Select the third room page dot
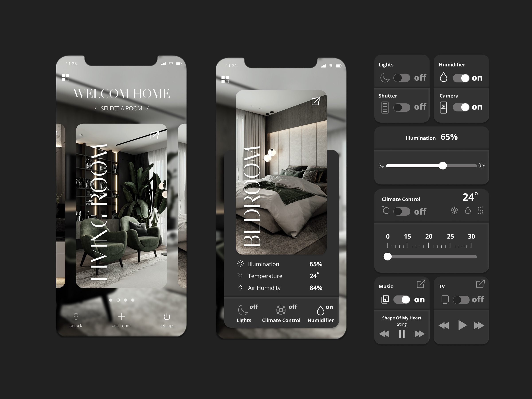 pos(125,300)
